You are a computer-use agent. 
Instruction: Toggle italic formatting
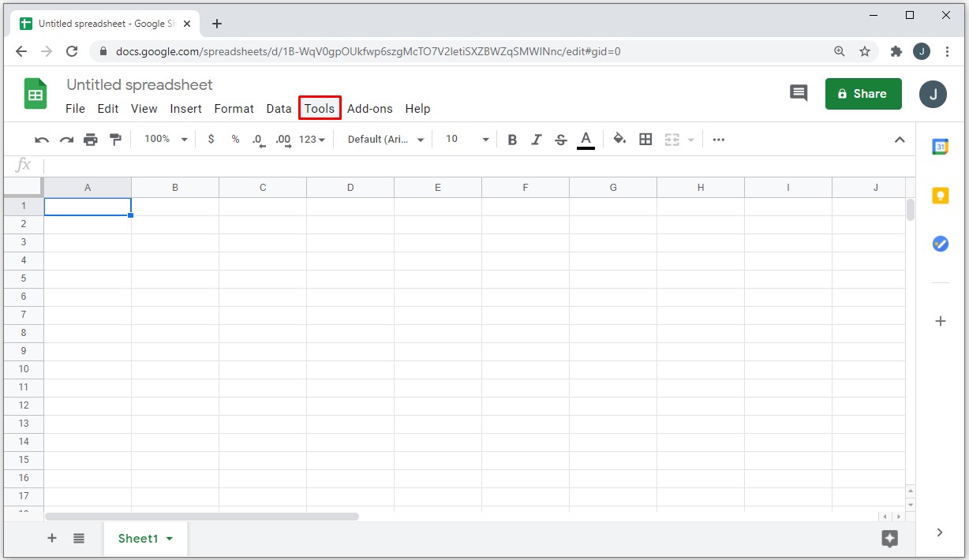[x=537, y=140]
